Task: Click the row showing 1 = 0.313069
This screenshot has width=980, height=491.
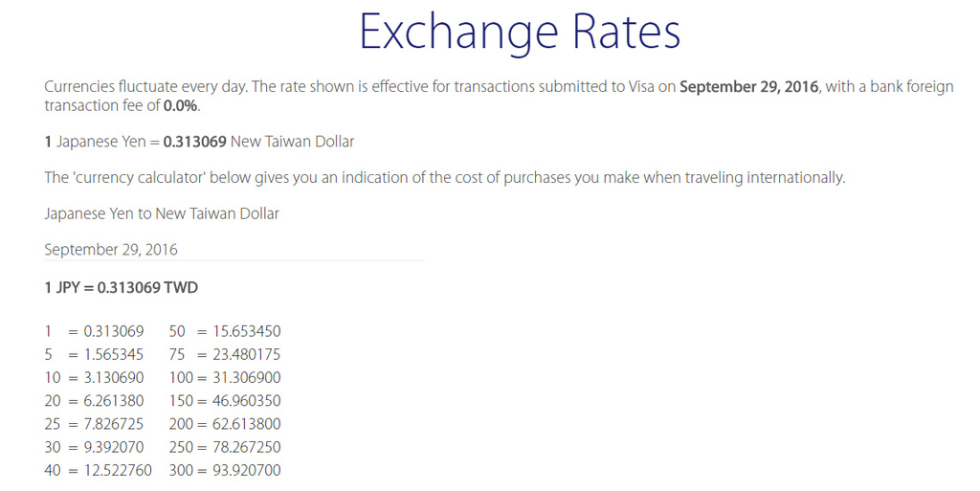Action: [94, 331]
